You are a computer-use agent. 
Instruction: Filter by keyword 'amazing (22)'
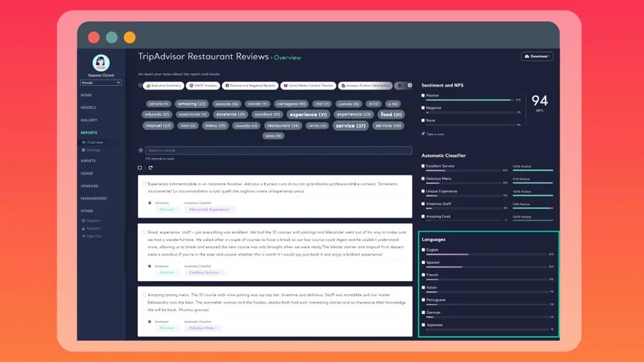coord(192,104)
